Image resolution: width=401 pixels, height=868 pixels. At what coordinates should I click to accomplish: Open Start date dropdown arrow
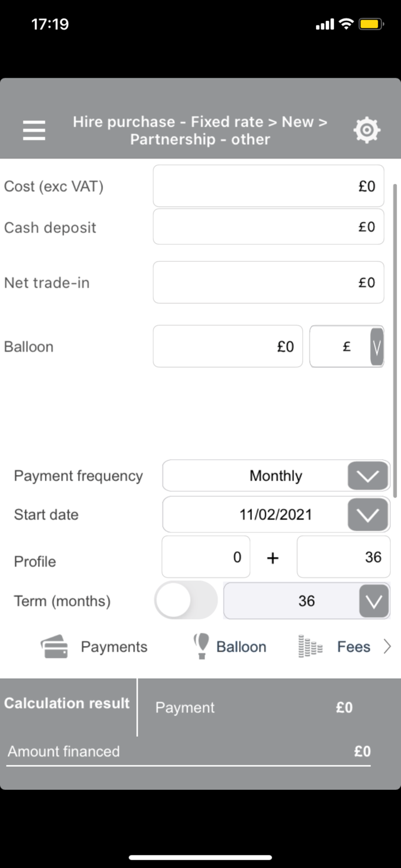367,514
